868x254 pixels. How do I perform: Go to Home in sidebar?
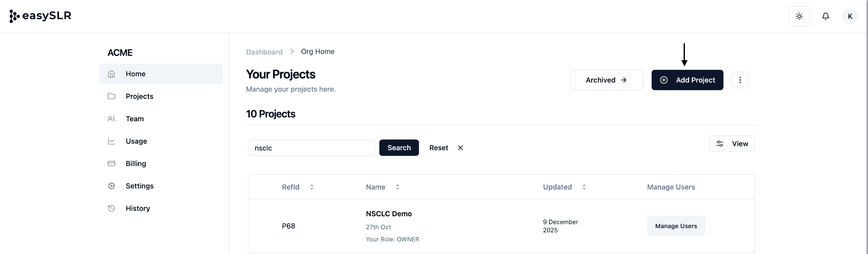click(x=136, y=74)
